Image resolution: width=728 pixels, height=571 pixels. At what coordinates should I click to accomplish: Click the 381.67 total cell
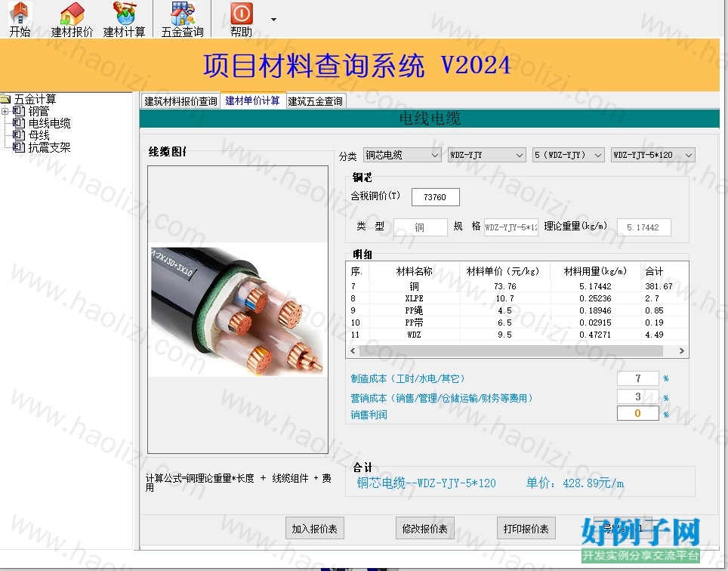(x=659, y=286)
